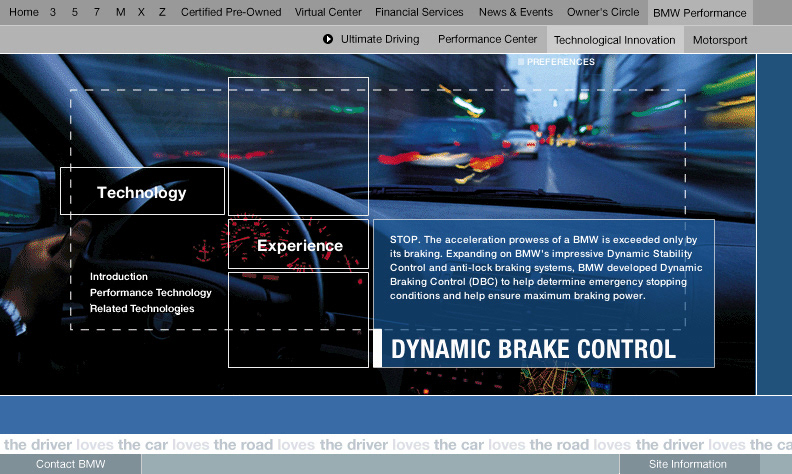Image resolution: width=792 pixels, height=474 pixels.
Task: Click the small square beside PREFERENCES
Action: coord(521,62)
